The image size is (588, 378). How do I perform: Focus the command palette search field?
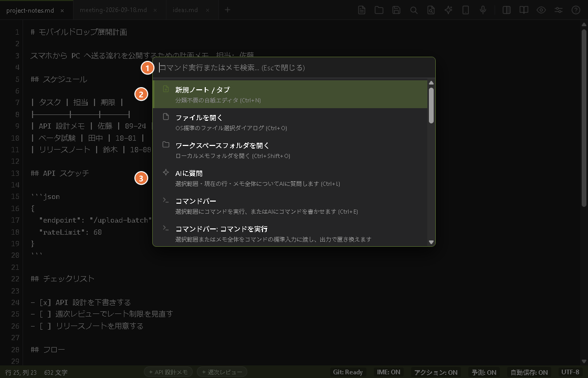tap(294, 68)
